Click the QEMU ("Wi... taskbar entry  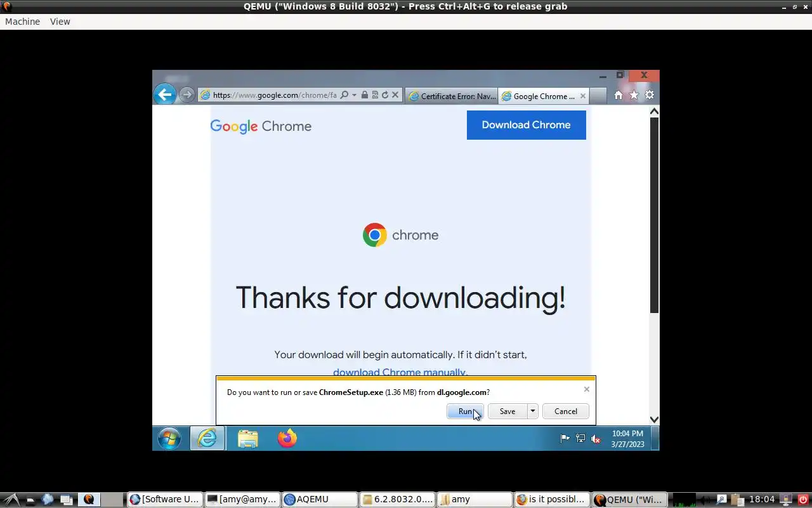click(x=629, y=500)
